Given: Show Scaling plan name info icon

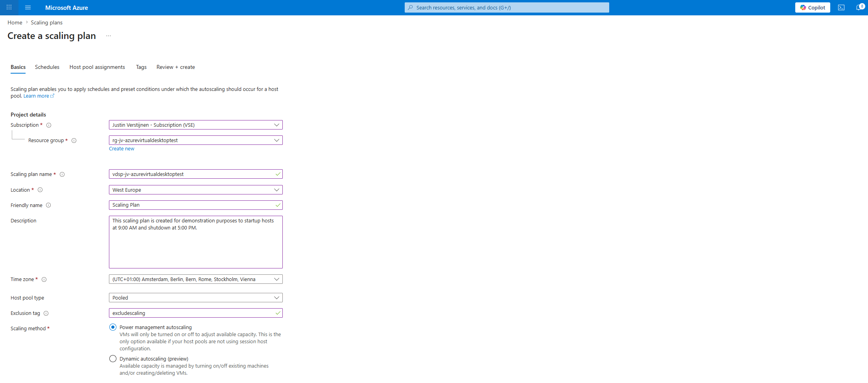Looking at the screenshot, I should click(62, 174).
